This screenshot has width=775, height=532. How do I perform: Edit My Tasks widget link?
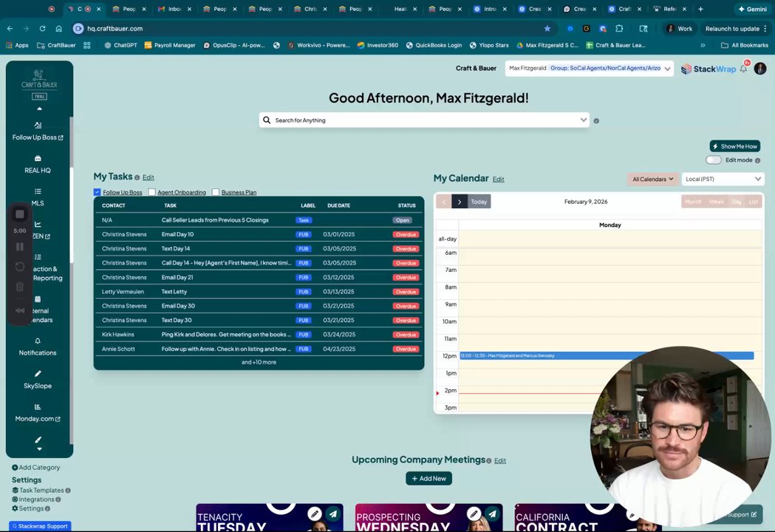[148, 177]
